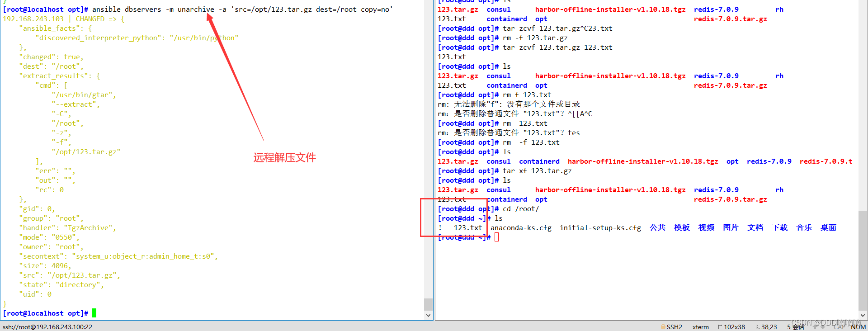Viewport: 868px width, 331px height.
Task: Click the 图片 directory name
Action: [731, 227]
